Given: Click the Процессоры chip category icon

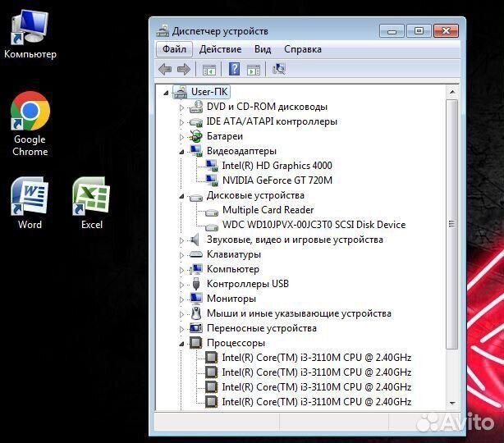Looking at the screenshot, I should coord(195,343).
